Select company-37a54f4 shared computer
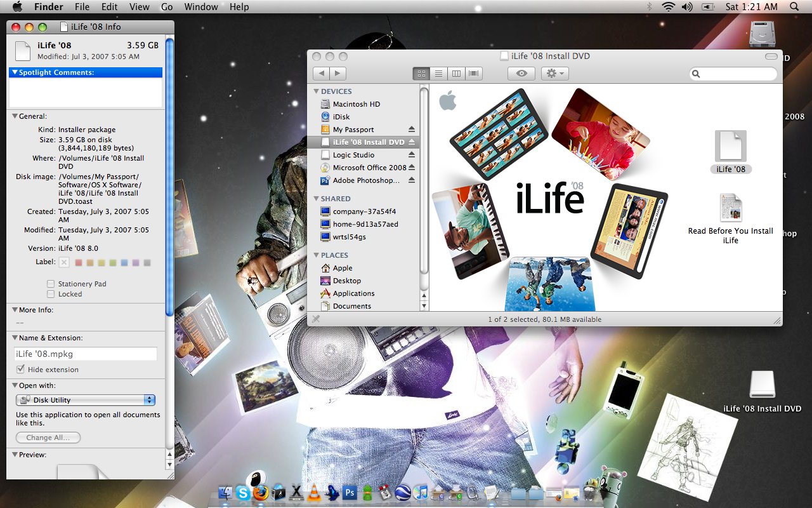The height and width of the screenshot is (508, 812). [x=365, y=211]
